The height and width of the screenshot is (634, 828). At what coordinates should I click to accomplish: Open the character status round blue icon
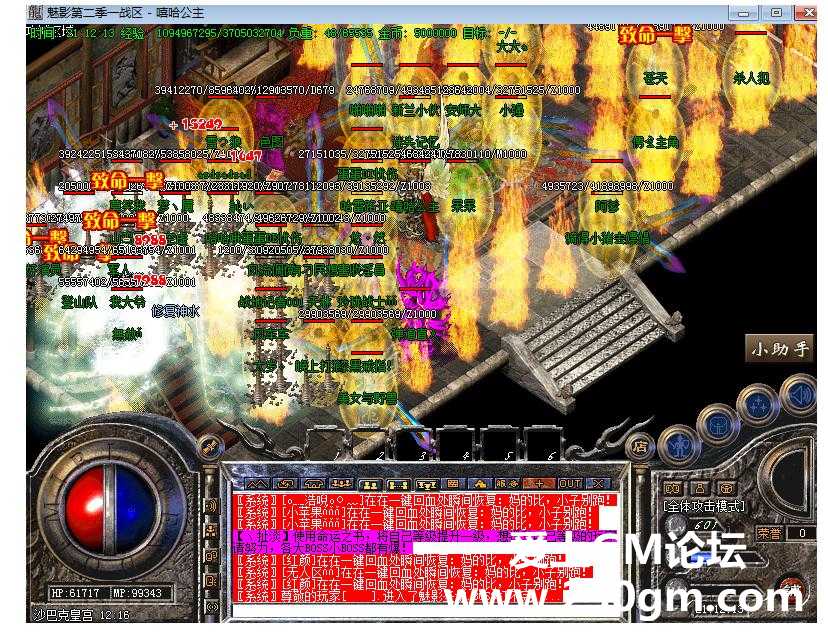(x=681, y=445)
